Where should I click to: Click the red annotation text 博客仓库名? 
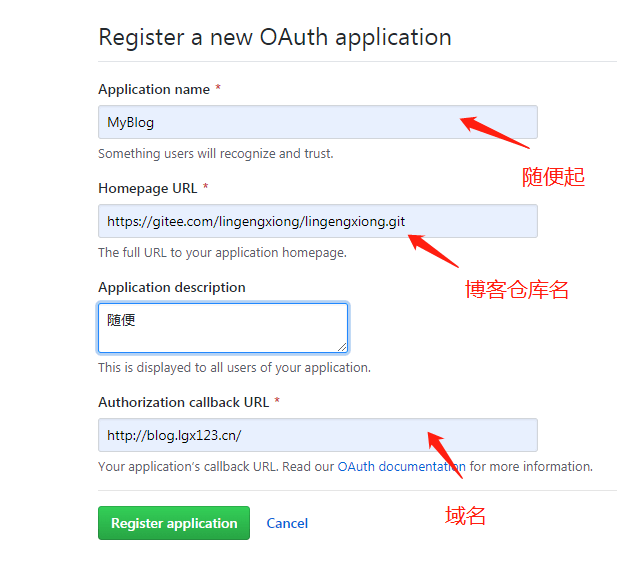[516, 290]
